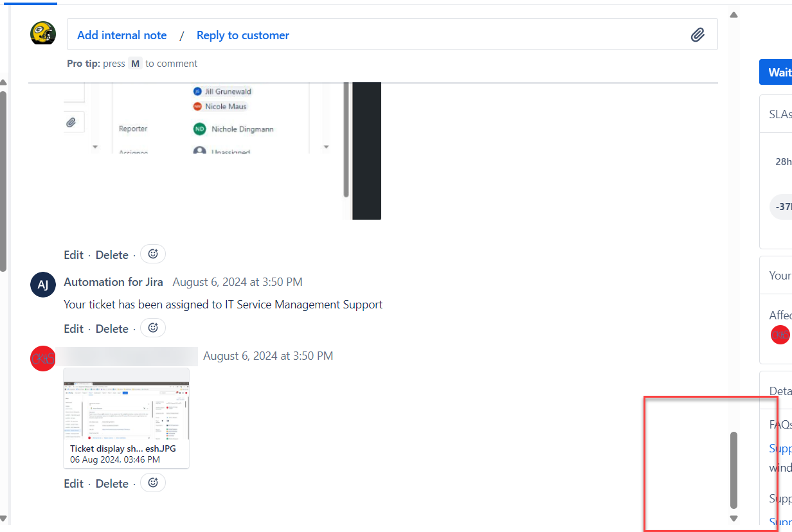Click inside the comment input box

pos(392,35)
